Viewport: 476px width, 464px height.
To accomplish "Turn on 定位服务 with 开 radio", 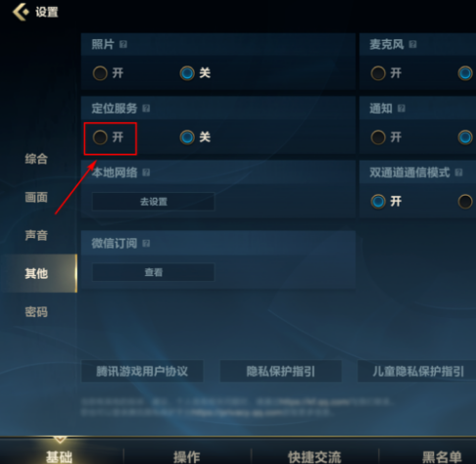I will click(108, 137).
